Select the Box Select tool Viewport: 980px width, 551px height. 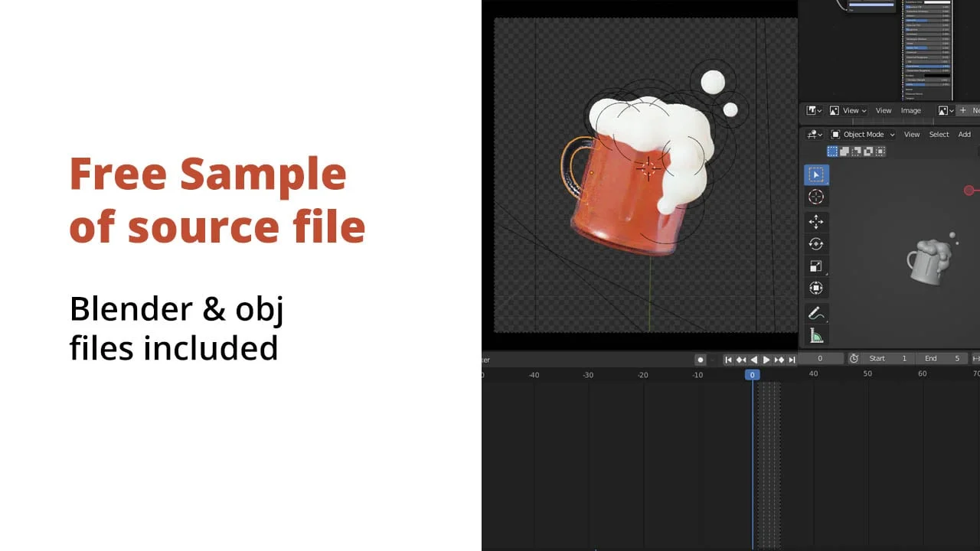click(x=815, y=174)
